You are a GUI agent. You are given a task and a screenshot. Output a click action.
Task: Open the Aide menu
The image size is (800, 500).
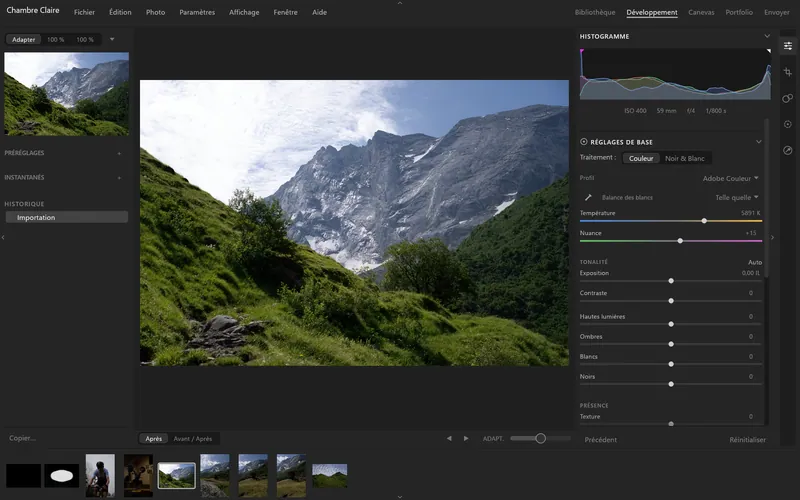click(x=319, y=12)
